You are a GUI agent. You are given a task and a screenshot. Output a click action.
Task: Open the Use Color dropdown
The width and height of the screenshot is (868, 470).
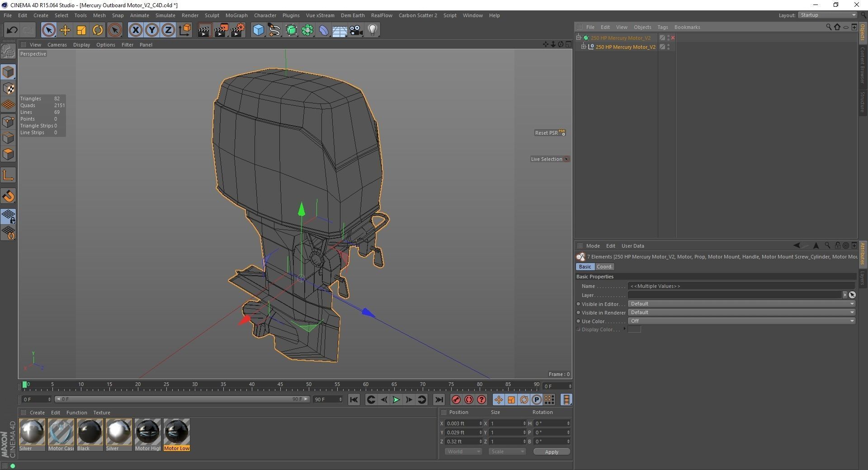[x=741, y=321]
